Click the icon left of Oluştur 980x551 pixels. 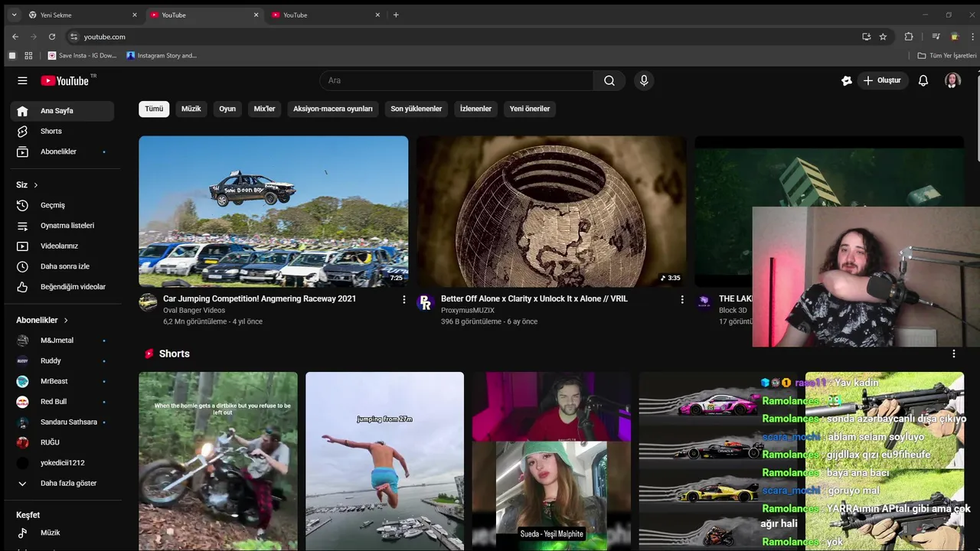tap(847, 80)
